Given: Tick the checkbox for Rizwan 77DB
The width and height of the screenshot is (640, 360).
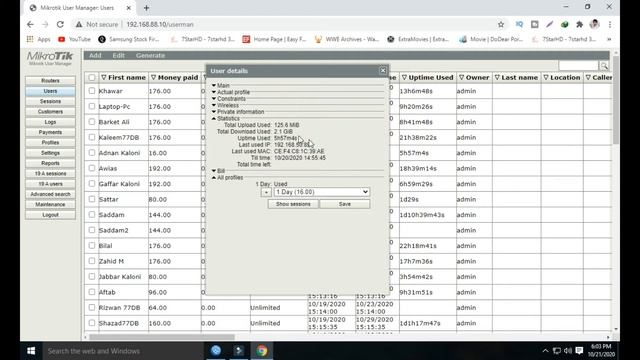Looking at the screenshot, I should click(x=92, y=307).
